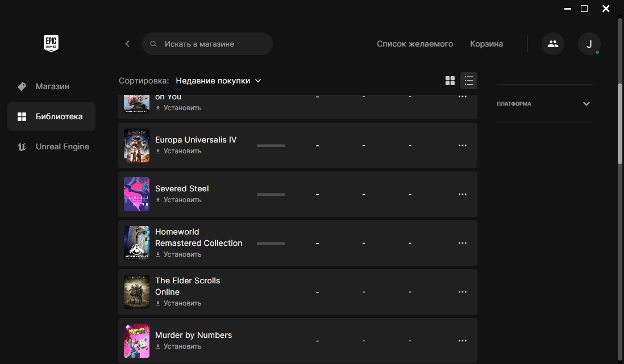Click The Elder Scrolls Online cover thumbnail
This screenshot has width=624, height=364.
tap(136, 292)
